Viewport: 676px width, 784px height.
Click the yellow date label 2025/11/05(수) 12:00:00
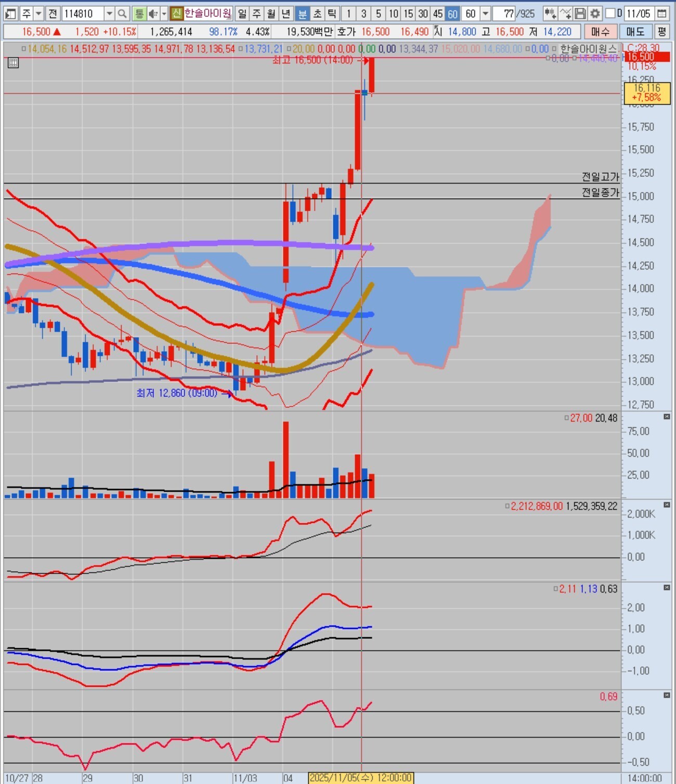[361, 778]
